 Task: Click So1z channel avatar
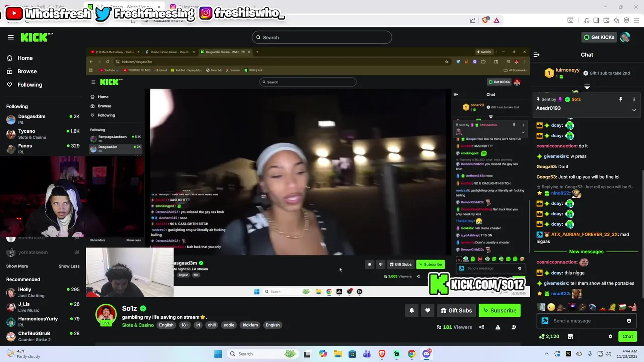coord(106,315)
